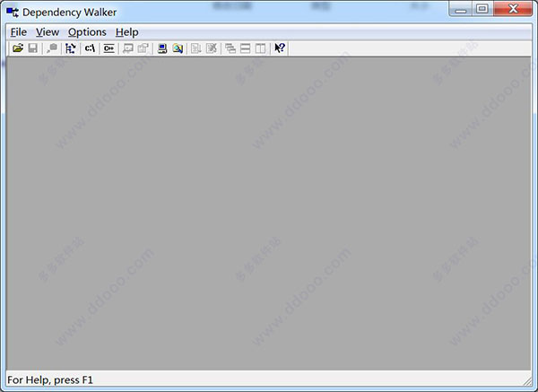Toggle Auto Expand tree icon
The width and height of the screenshot is (538, 392).
(71, 48)
